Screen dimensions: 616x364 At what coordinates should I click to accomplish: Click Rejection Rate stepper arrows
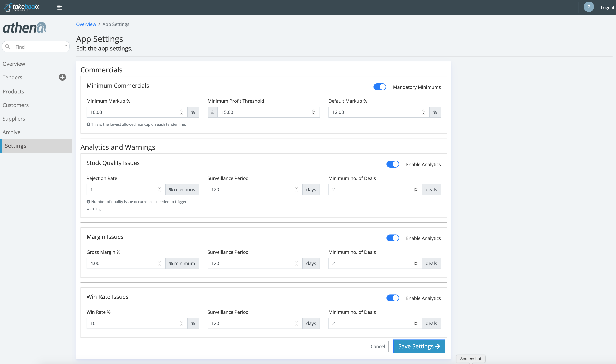tap(159, 189)
